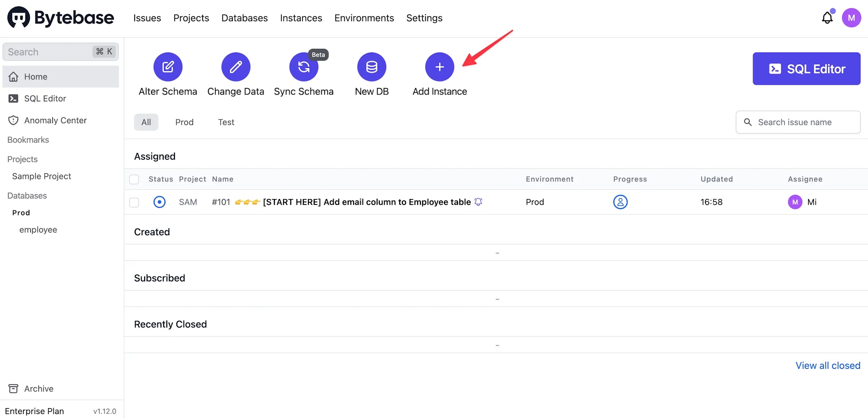Open the Anomaly Center
The height and width of the screenshot is (419, 868).
61,120
